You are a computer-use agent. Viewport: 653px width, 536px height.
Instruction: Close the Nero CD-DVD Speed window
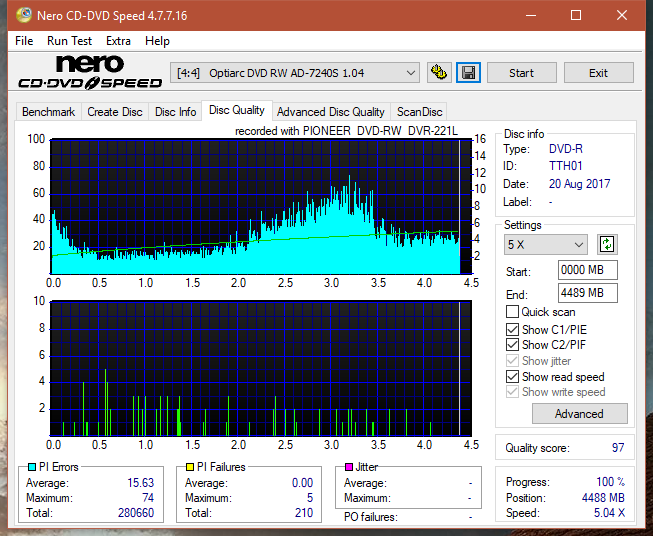622,15
